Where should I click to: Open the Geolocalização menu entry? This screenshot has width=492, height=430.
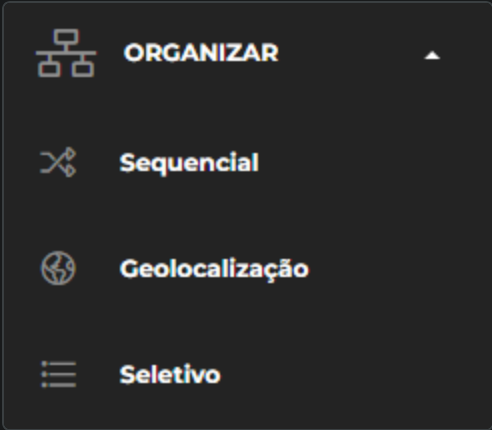(247, 268)
